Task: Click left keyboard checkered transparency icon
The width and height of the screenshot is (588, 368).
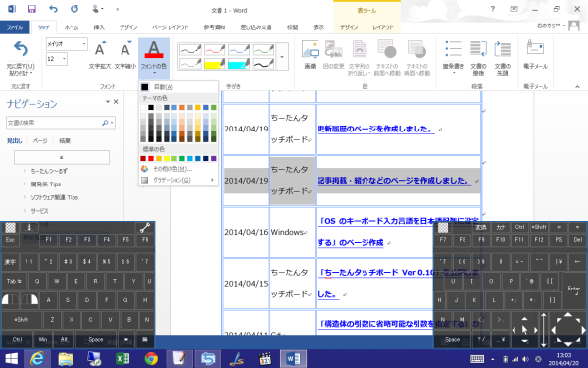Action: (x=10, y=228)
